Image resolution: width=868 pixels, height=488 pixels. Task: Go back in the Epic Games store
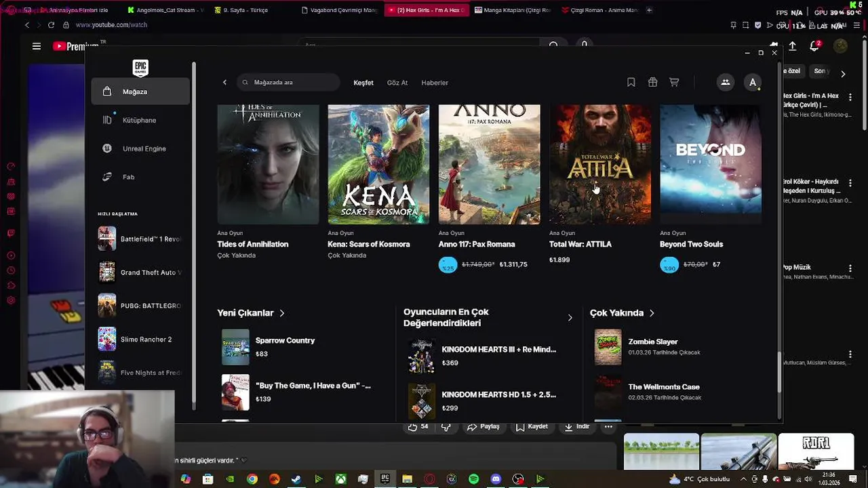pyautogui.click(x=224, y=83)
